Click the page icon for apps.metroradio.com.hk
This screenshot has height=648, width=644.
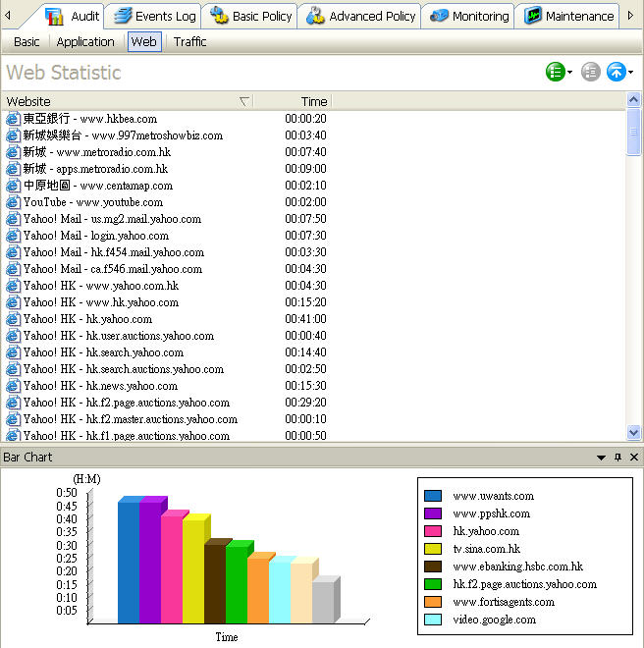click(13, 169)
